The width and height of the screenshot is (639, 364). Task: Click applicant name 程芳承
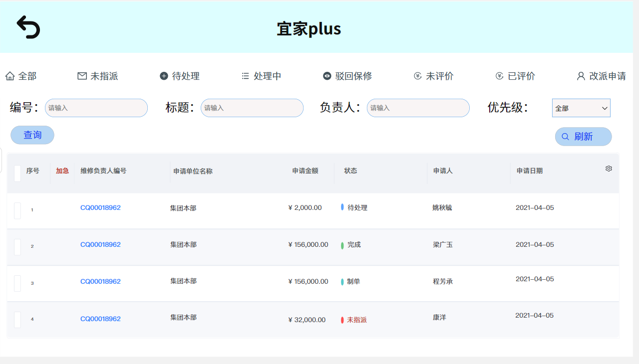click(x=443, y=282)
